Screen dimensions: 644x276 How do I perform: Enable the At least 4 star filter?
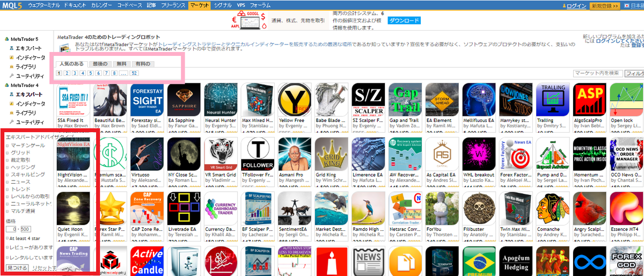pos(6,238)
